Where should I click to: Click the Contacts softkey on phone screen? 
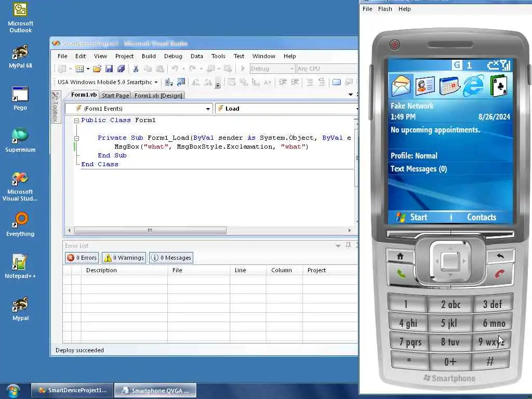pyautogui.click(x=482, y=218)
